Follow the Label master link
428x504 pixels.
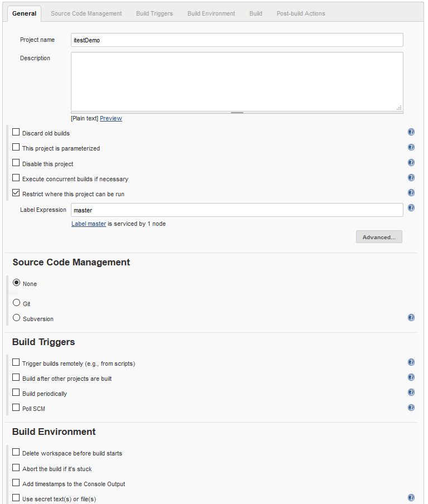89,224
